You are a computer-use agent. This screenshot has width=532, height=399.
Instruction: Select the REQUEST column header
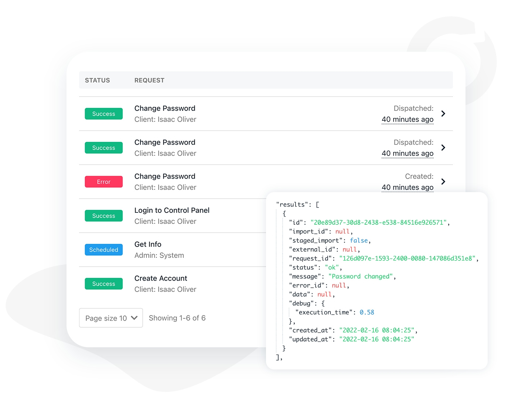pyautogui.click(x=149, y=80)
